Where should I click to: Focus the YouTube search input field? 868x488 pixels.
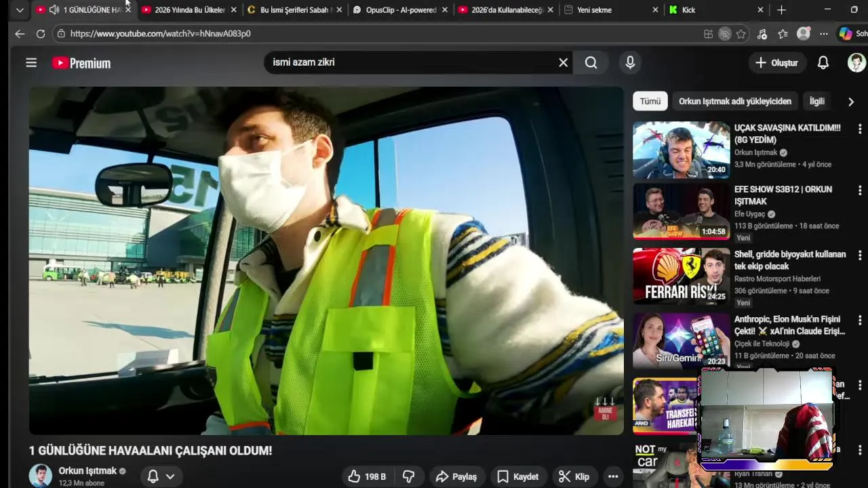[x=410, y=62]
